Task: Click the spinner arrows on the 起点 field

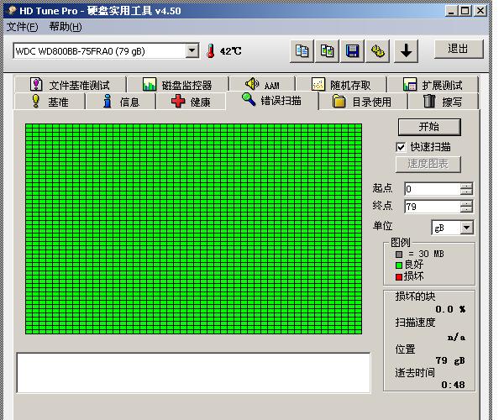Action: pyautogui.click(x=466, y=189)
